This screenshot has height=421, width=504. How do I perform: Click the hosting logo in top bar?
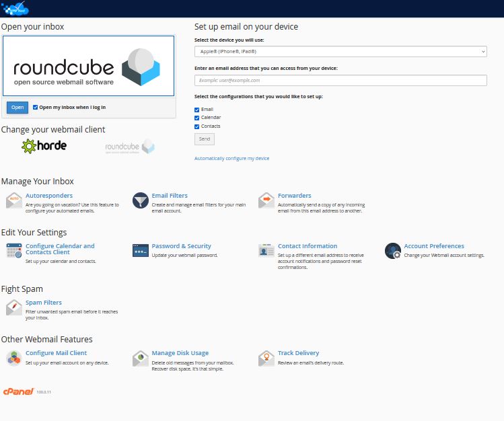point(15,8)
